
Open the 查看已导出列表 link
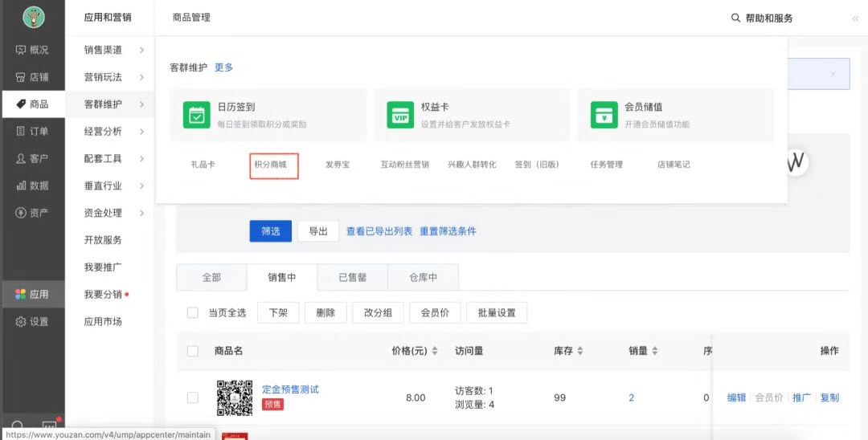379,231
